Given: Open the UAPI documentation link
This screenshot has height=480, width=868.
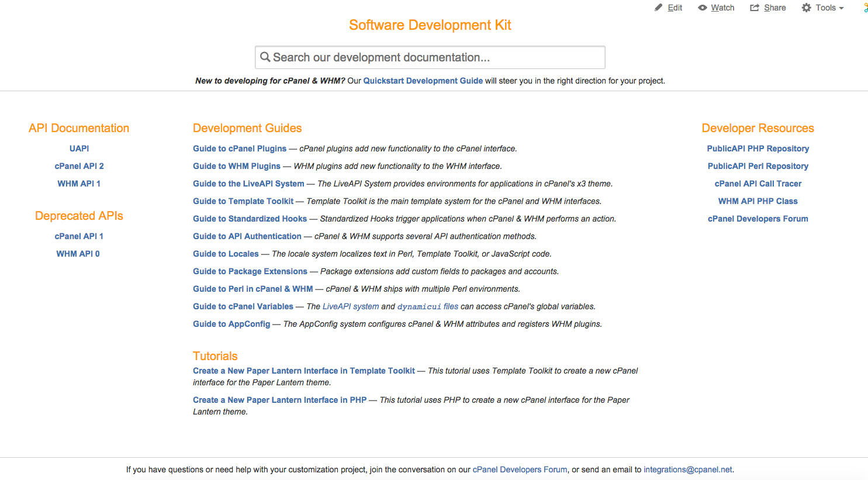Looking at the screenshot, I should click(79, 149).
